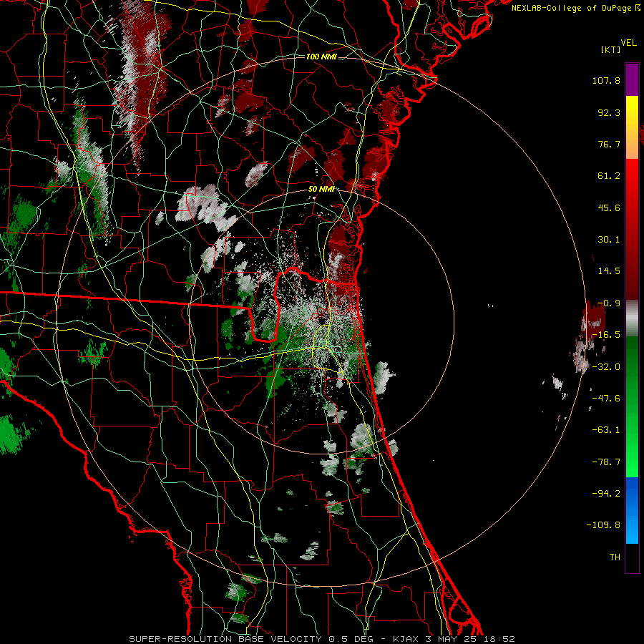
Task: Select the 14.5 scale value
Action: (609, 271)
